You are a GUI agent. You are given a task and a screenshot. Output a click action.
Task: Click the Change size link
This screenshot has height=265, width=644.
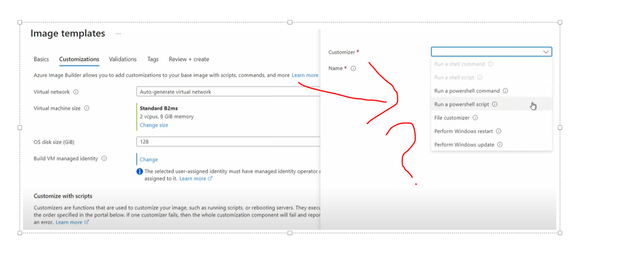click(x=154, y=125)
